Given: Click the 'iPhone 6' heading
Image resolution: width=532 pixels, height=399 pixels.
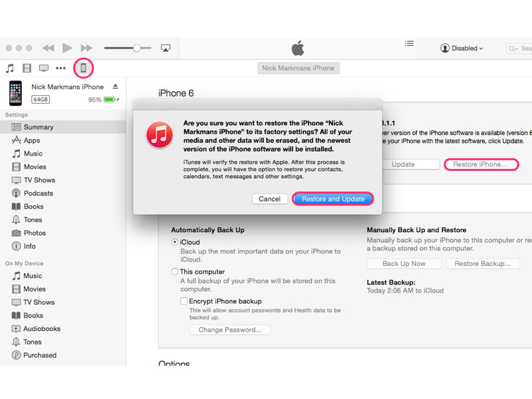Looking at the screenshot, I should pos(176,93).
